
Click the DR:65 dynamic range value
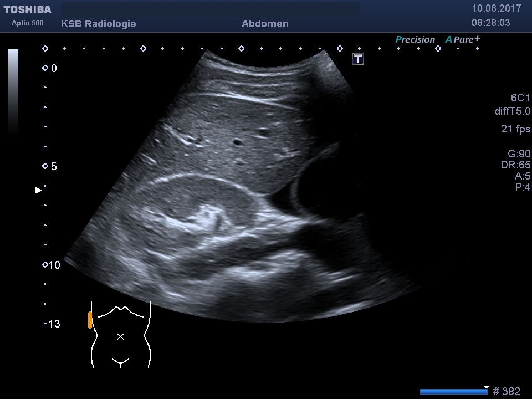[516, 165]
